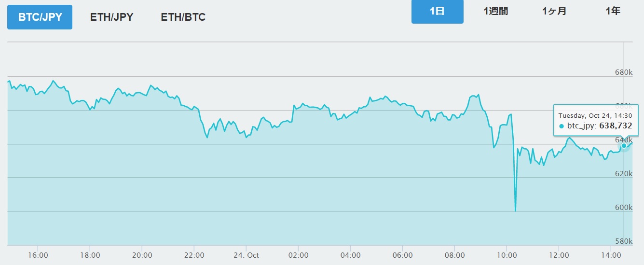Screen dimensions: 644x265
Task: Click the 24. Oct date axis label
Action: [x=246, y=254]
